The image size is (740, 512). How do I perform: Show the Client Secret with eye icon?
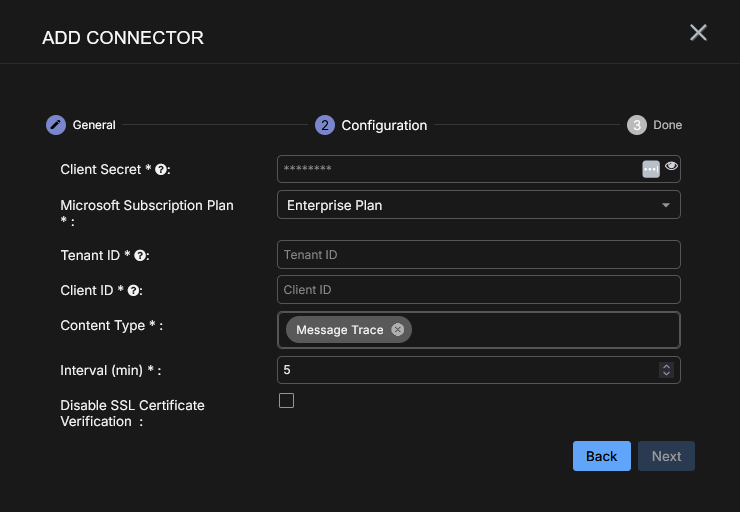pos(671,166)
